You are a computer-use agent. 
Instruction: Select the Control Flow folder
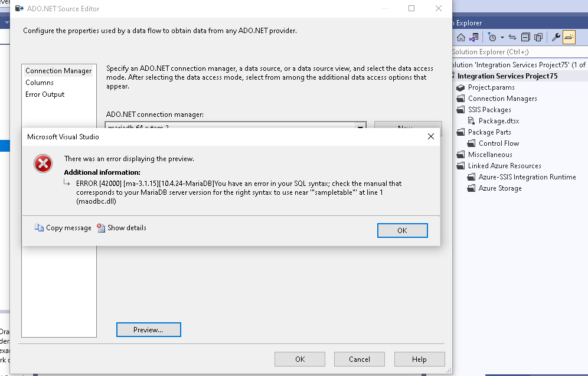tap(498, 143)
